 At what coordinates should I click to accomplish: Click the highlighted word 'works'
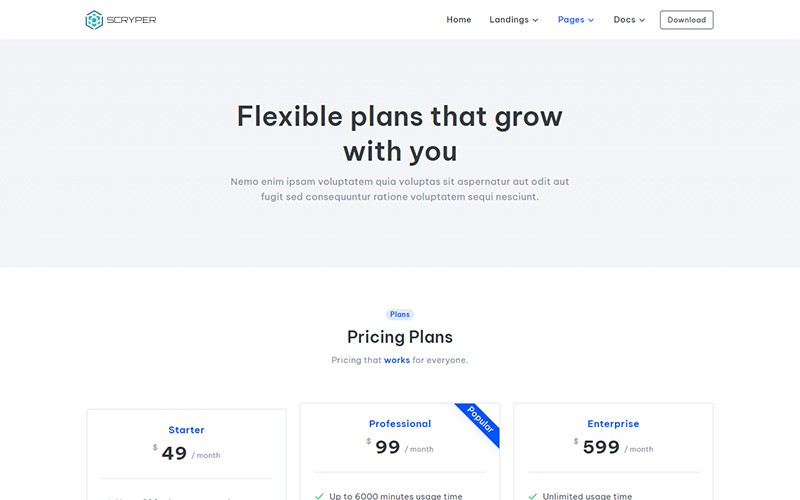(x=397, y=360)
